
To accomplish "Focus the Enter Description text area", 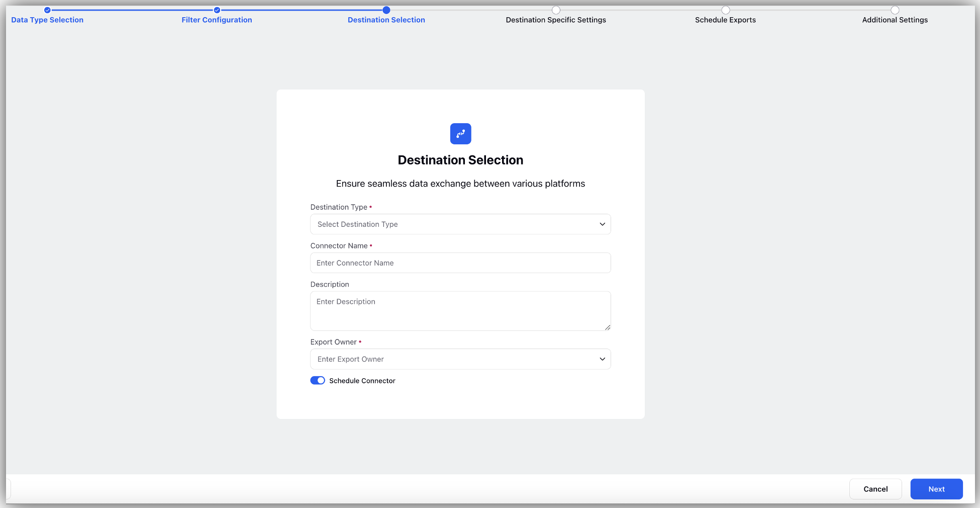I will [460, 311].
